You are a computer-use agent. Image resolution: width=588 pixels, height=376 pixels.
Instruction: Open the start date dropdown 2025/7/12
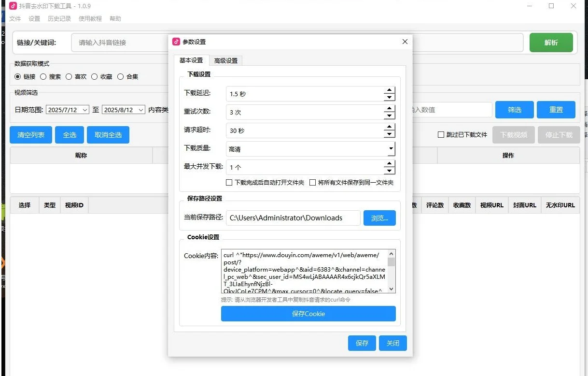85,110
